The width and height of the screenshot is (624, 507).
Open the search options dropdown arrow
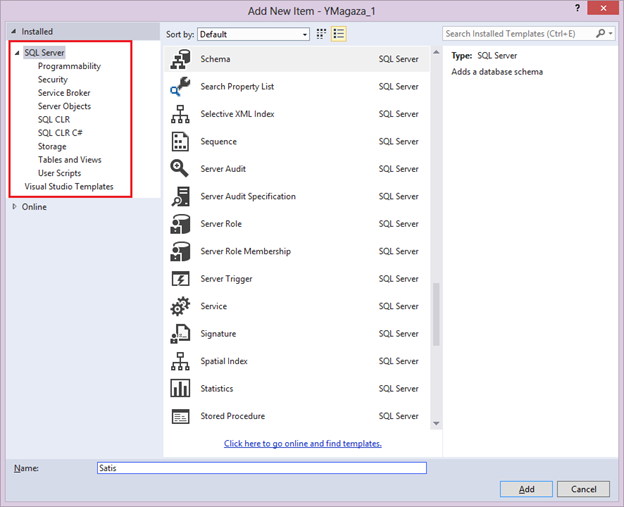[610, 34]
